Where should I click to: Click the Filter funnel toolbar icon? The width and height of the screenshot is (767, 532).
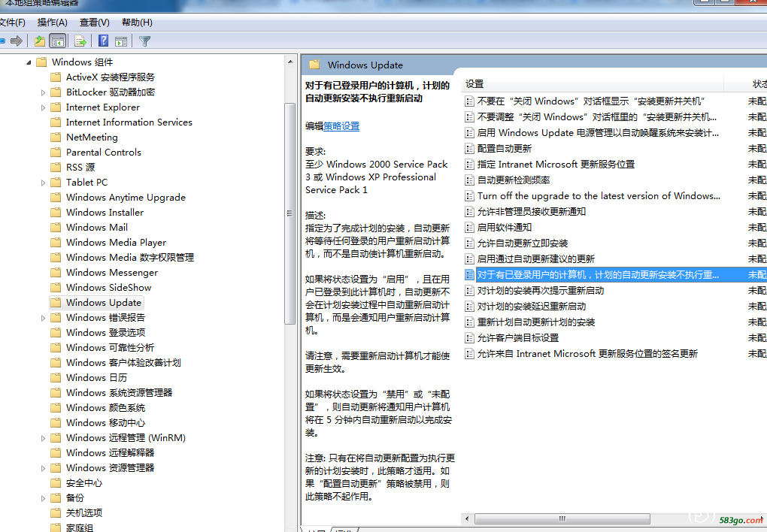click(x=144, y=41)
